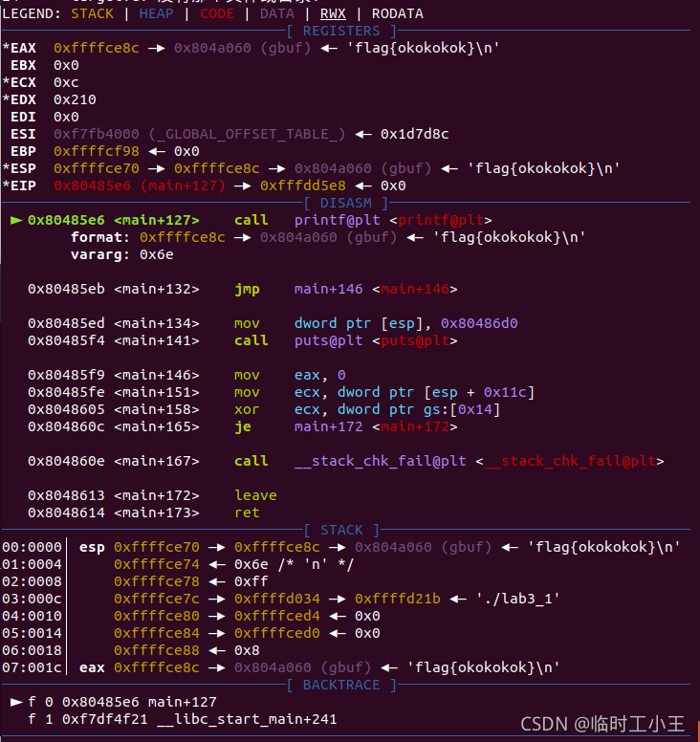Viewport: 700px width, 742px height.
Task: Click vararg value 0x6e
Action: [x=156, y=255]
